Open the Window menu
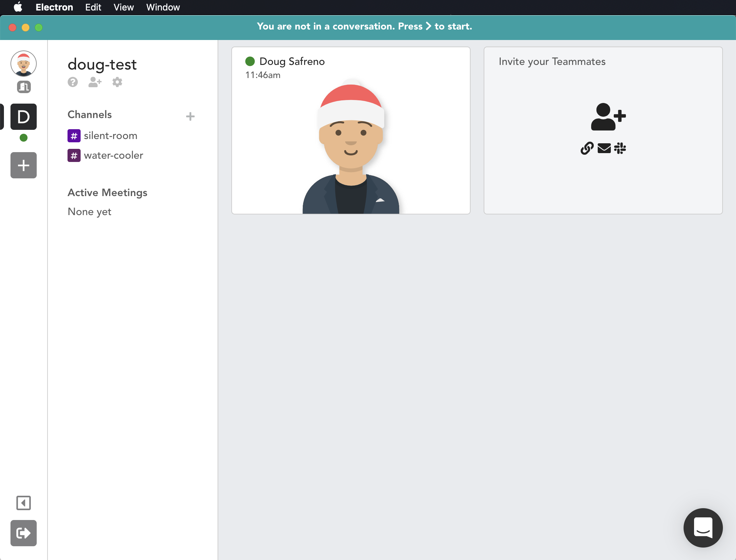The image size is (736, 560). tap(163, 7)
